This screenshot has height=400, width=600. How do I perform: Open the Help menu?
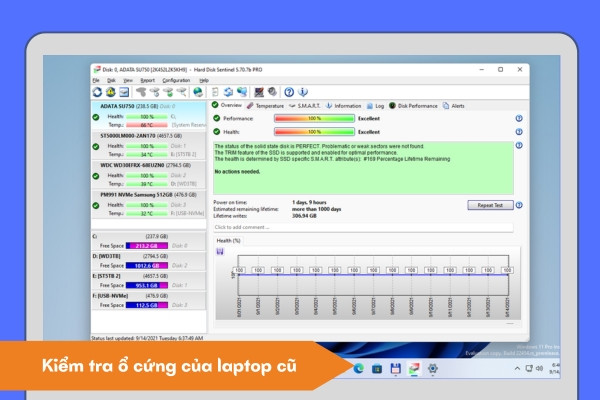tap(204, 80)
